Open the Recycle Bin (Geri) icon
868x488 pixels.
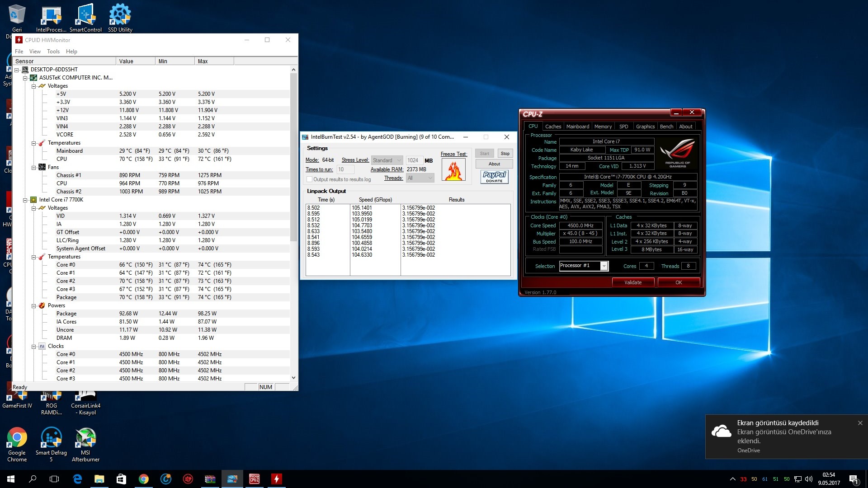(x=17, y=18)
